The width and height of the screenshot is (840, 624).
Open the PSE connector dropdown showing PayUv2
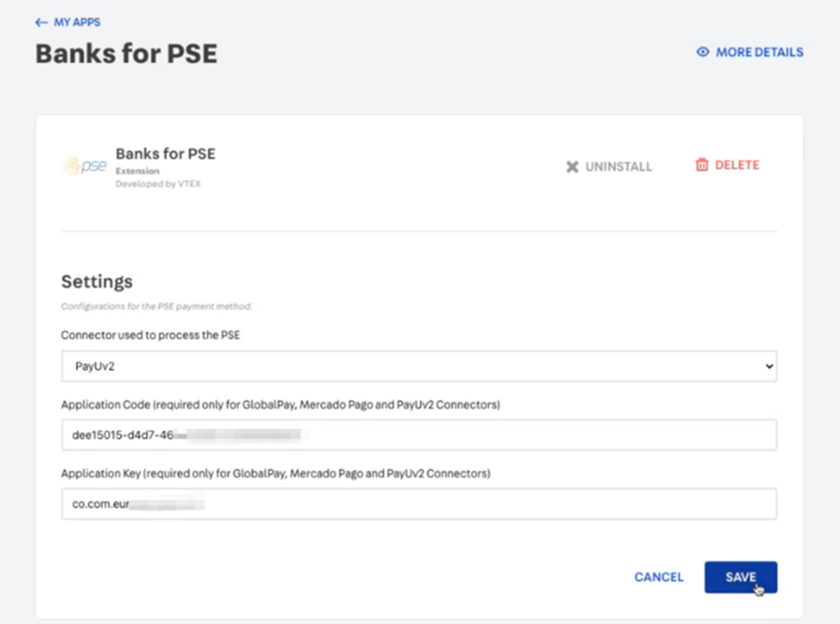click(419, 366)
